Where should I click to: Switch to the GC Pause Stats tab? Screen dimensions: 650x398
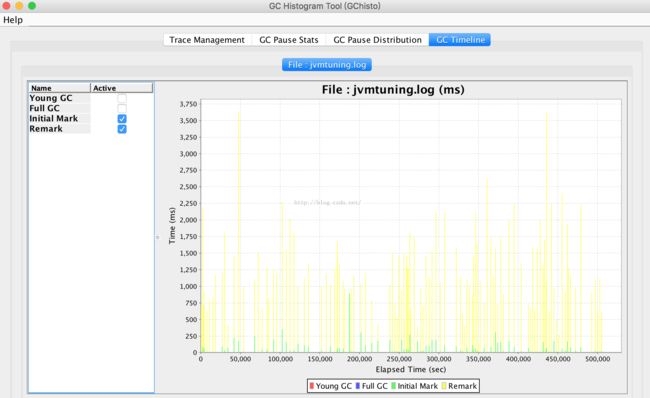[289, 40]
